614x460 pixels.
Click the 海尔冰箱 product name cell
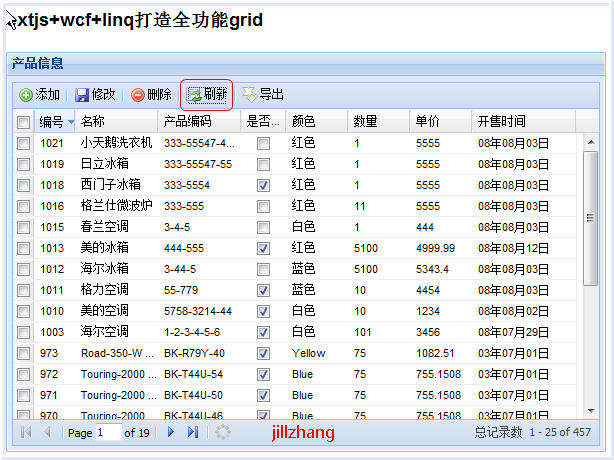(x=105, y=269)
